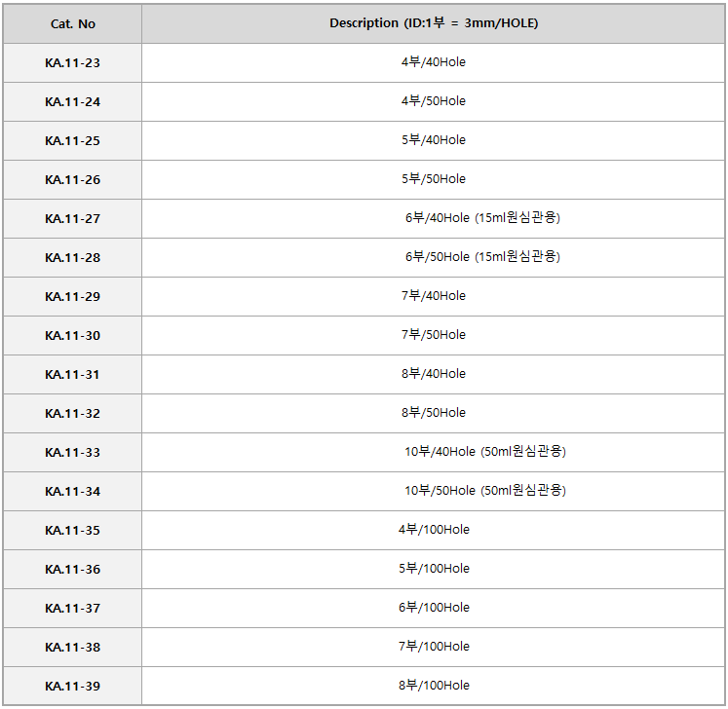Click the 8부/100Hole description
This screenshot has width=728, height=709.
434,686
